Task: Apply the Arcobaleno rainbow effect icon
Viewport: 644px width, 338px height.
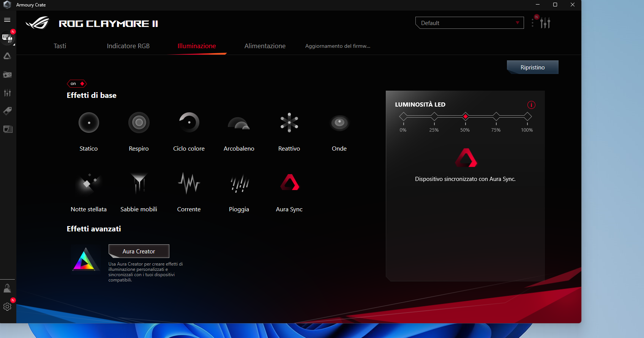Action: click(239, 123)
